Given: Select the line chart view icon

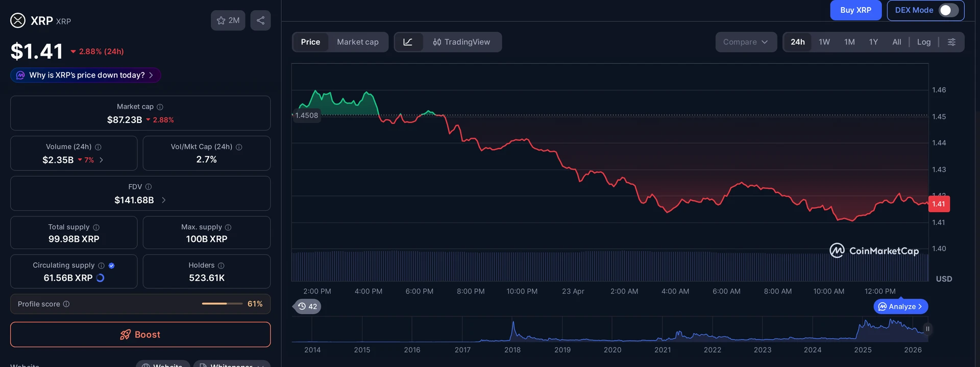Looking at the screenshot, I should coord(408,42).
